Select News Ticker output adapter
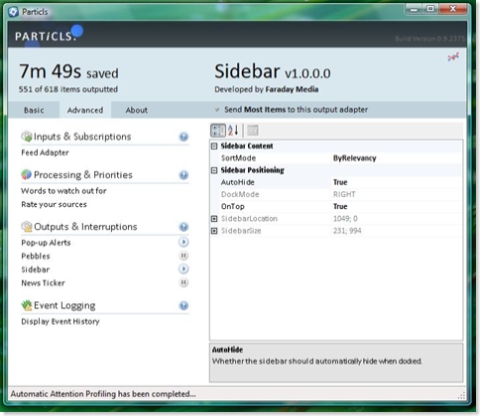Image resolution: width=480 pixels, height=416 pixels. click(x=43, y=283)
